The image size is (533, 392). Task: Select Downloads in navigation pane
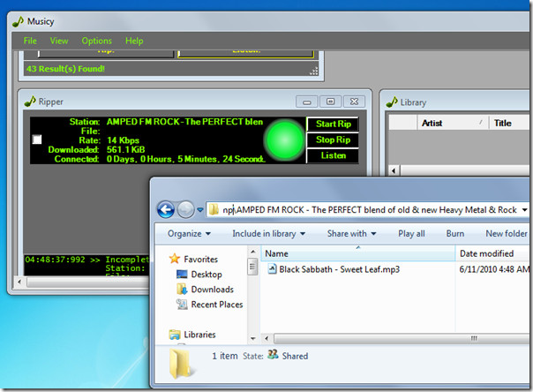coord(212,290)
